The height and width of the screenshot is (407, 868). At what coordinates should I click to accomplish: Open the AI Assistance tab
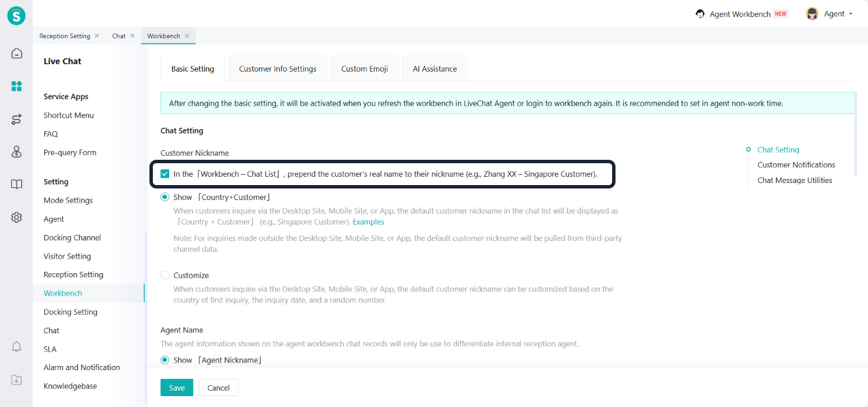point(435,69)
